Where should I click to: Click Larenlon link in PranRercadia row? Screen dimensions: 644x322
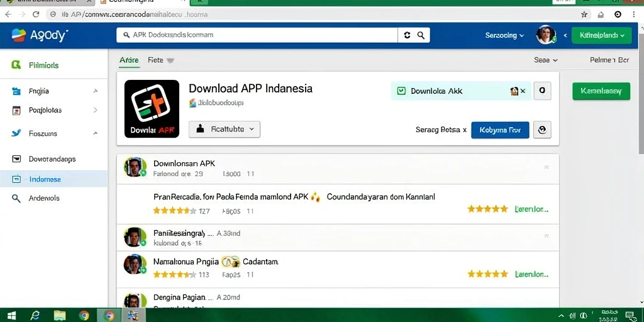tap(531, 209)
